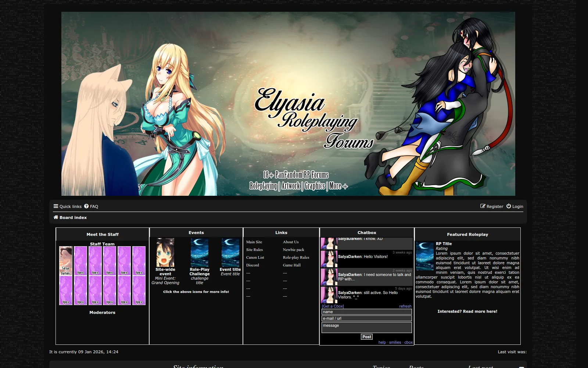Click 'Click the above icons for more info!'
Image resolution: width=588 pixels, height=368 pixels.
(x=196, y=292)
